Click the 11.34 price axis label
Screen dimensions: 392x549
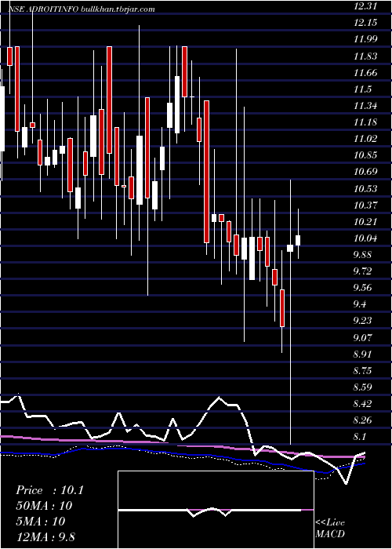(x=365, y=105)
